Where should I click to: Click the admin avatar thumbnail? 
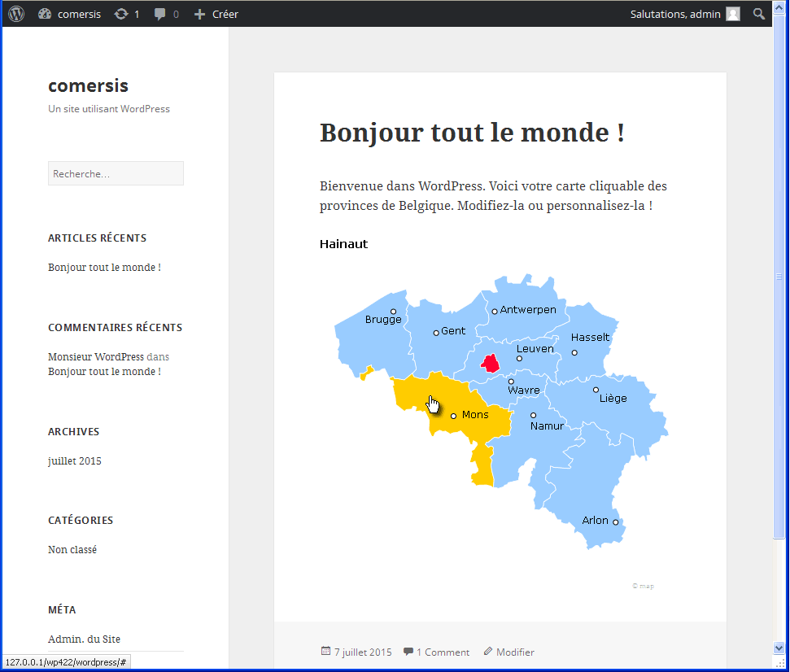point(733,14)
